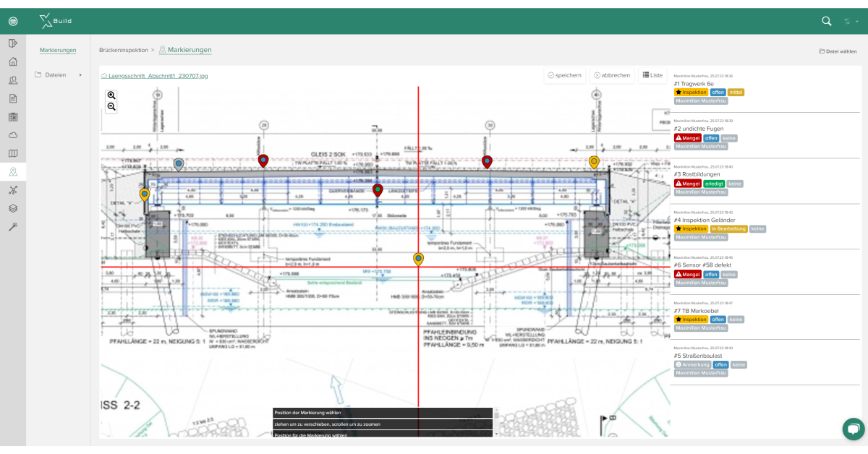Navigate to Brückeninspektion breadcrumb

[x=123, y=51]
